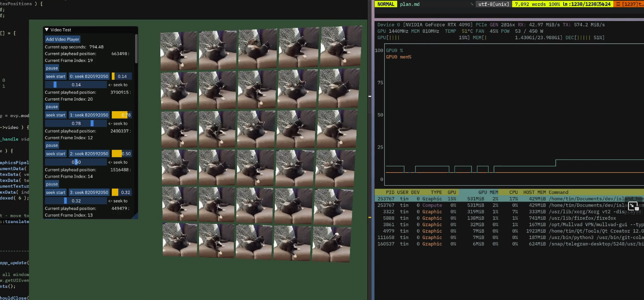Image resolution: width=644 pixels, height=300 pixels.
Task: Click the '3: seek 820592050' button
Action: coord(89,192)
